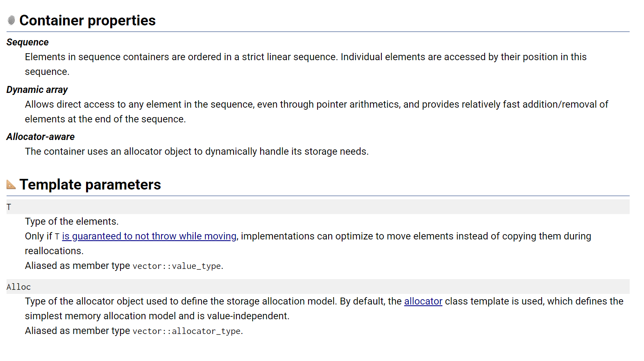Click the vector::allocator_type code text
Image resolution: width=644 pixels, height=361 pixels.
[186, 331]
